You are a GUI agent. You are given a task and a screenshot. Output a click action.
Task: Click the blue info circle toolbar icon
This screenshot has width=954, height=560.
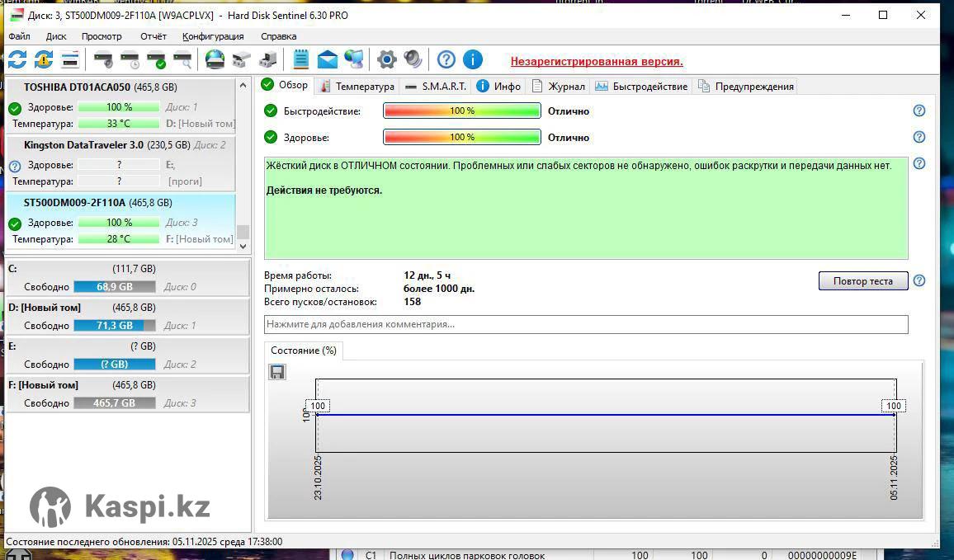click(472, 59)
